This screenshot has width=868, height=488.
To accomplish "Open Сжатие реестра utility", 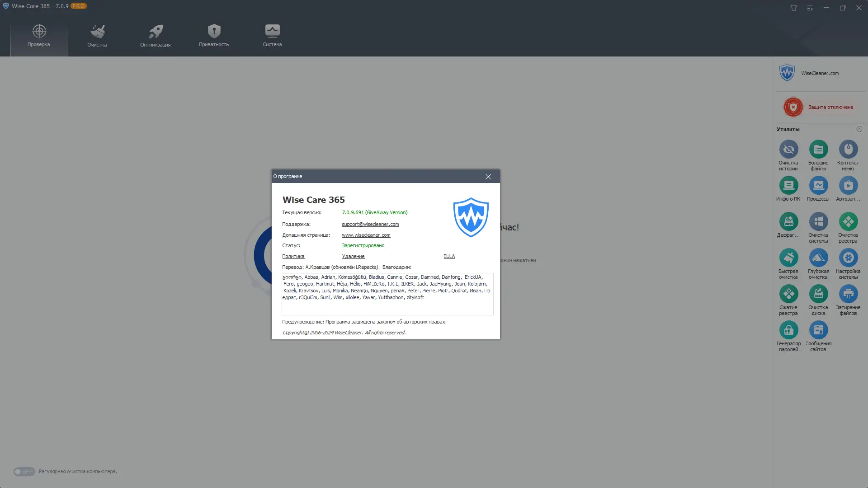I will click(788, 294).
